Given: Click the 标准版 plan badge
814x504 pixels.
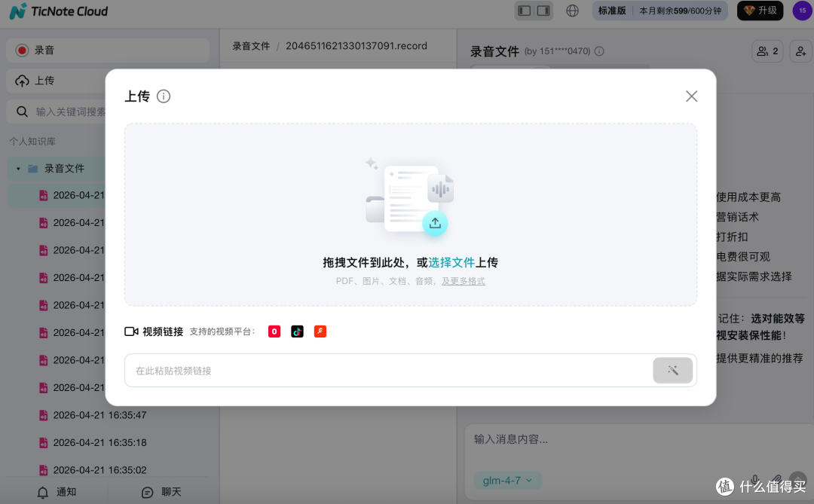Looking at the screenshot, I should click(612, 11).
